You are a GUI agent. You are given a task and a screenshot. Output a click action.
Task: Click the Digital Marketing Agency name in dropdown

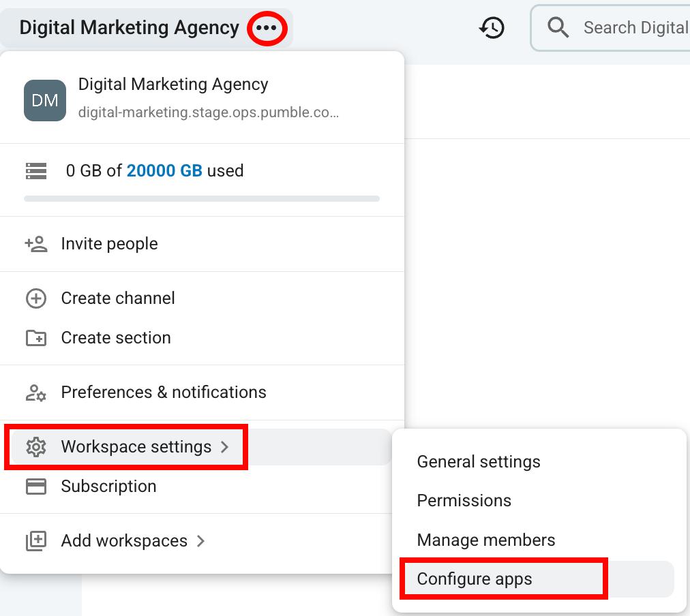[x=173, y=84]
